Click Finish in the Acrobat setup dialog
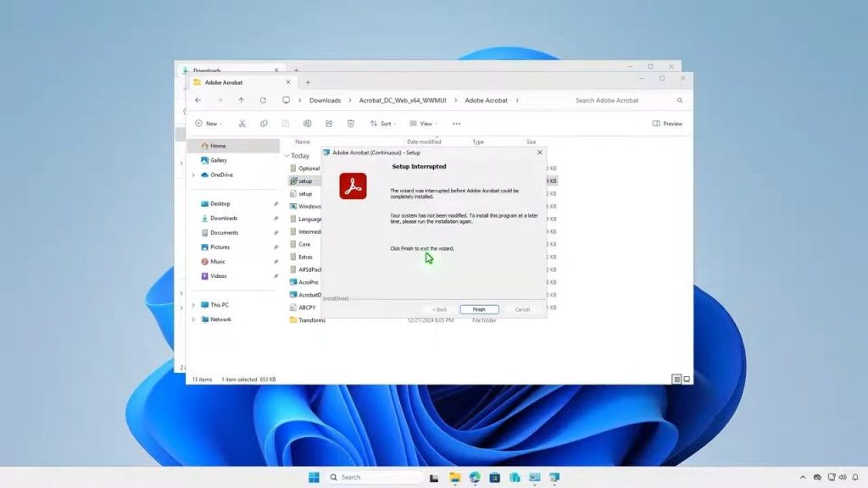 click(479, 309)
